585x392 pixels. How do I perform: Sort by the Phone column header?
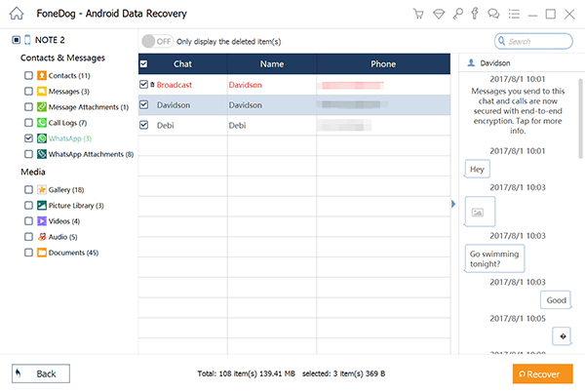pos(383,64)
